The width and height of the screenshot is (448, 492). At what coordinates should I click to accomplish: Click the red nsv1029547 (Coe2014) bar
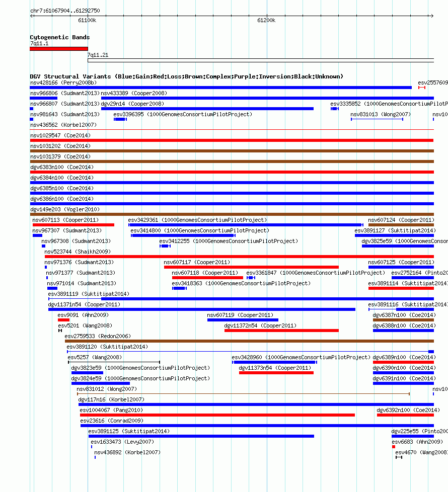232,140
